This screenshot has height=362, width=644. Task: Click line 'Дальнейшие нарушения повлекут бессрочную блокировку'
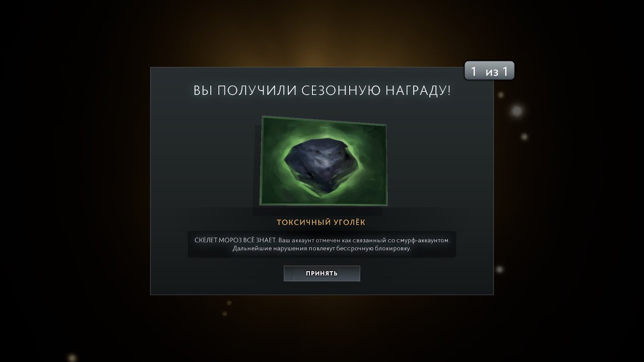click(x=322, y=249)
